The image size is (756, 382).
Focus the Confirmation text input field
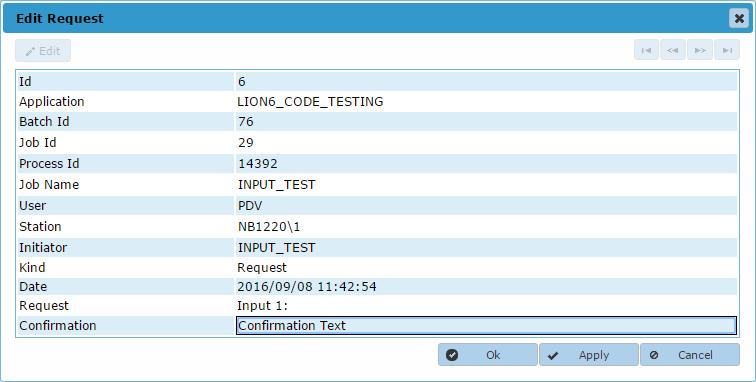click(486, 326)
